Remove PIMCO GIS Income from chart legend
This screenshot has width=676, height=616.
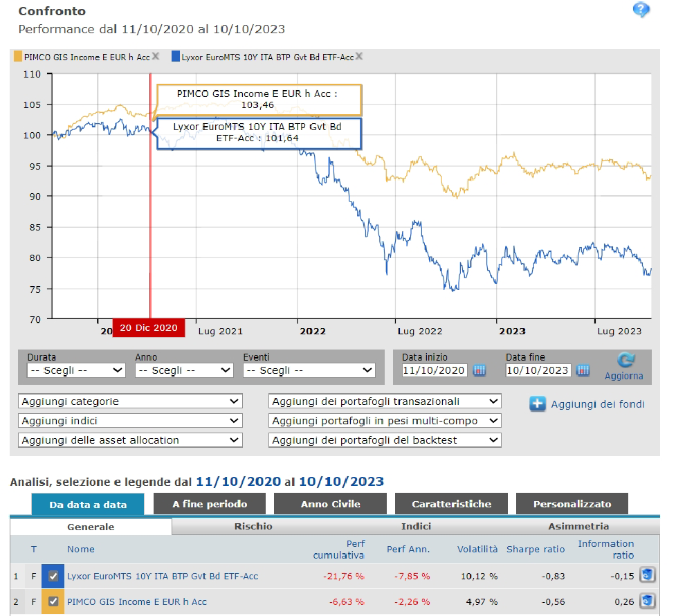[156, 56]
